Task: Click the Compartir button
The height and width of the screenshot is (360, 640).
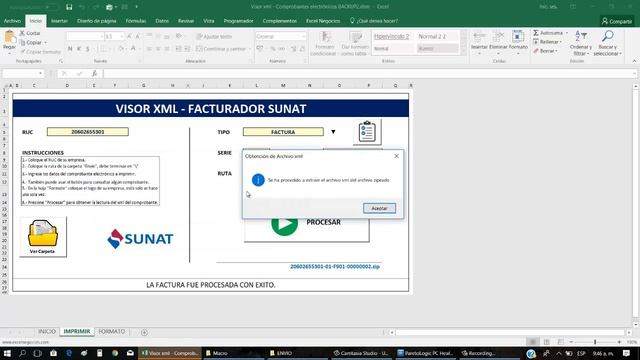Action: coord(617,21)
